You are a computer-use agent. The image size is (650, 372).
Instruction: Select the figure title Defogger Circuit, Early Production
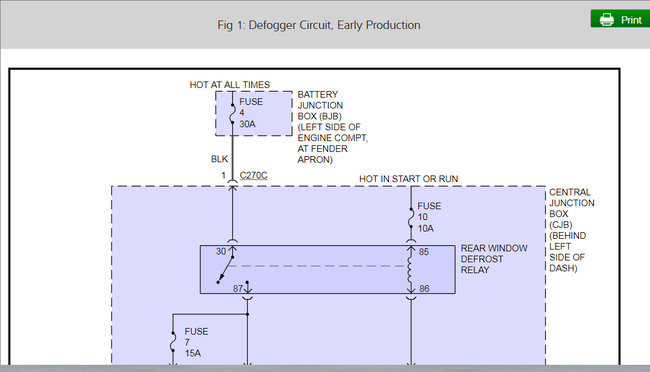[x=319, y=25]
